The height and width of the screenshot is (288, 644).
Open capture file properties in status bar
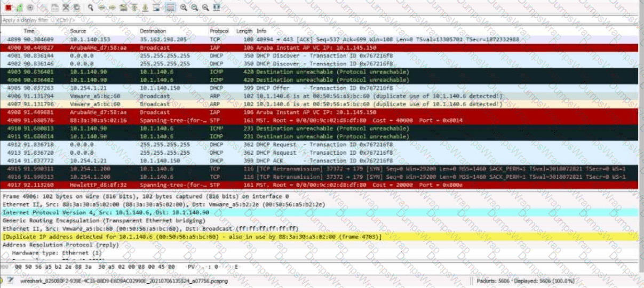tap(11, 281)
